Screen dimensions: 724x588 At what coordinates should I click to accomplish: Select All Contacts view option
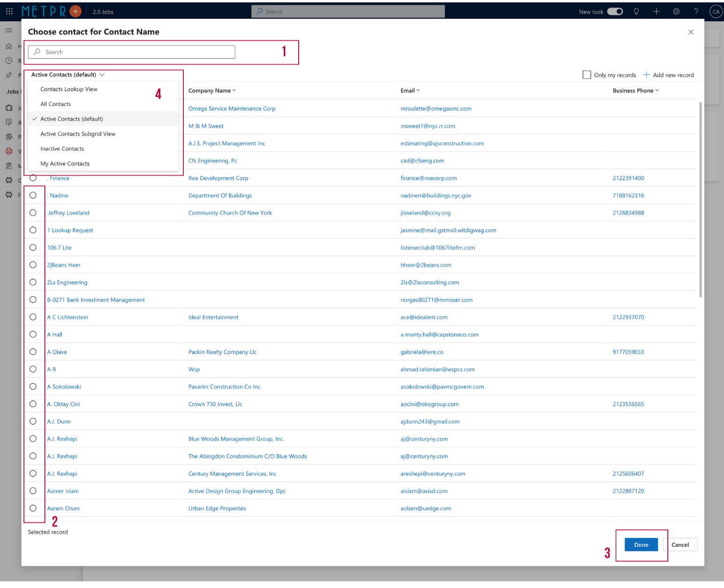tap(56, 104)
